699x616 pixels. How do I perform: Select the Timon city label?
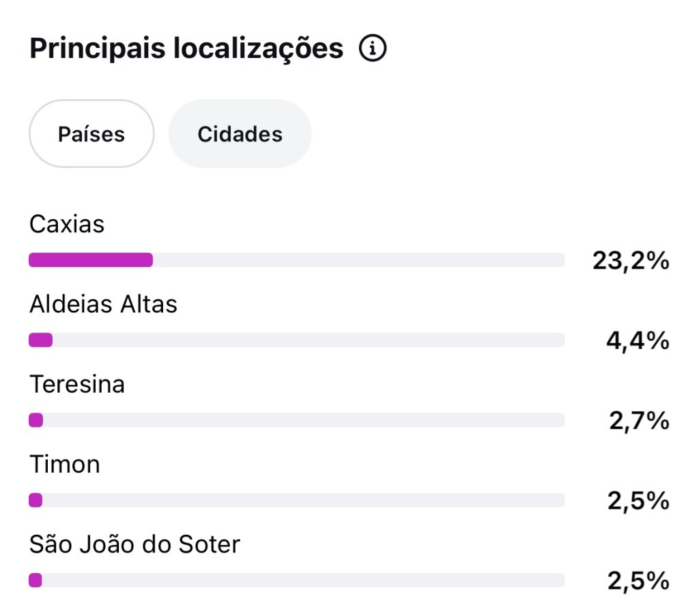click(65, 464)
